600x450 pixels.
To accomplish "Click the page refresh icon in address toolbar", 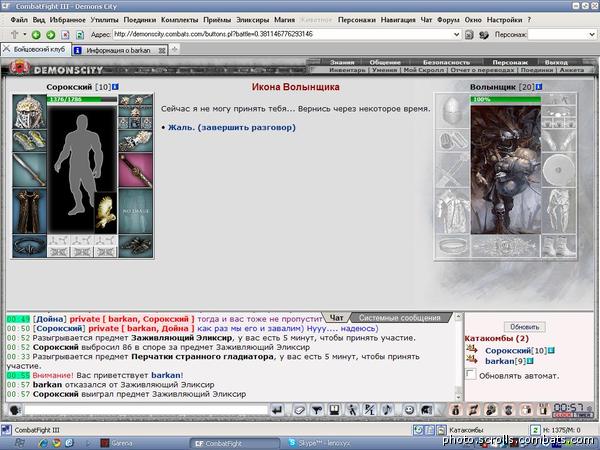I will point(80,35).
